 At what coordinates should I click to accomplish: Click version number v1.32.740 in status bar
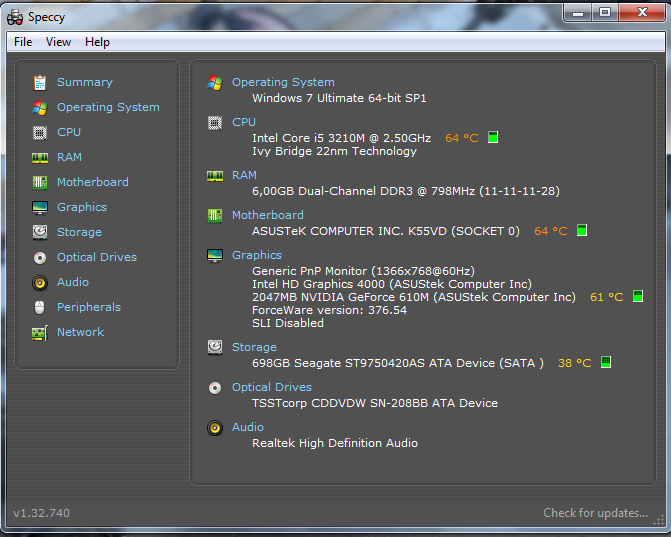pos(42,513)
